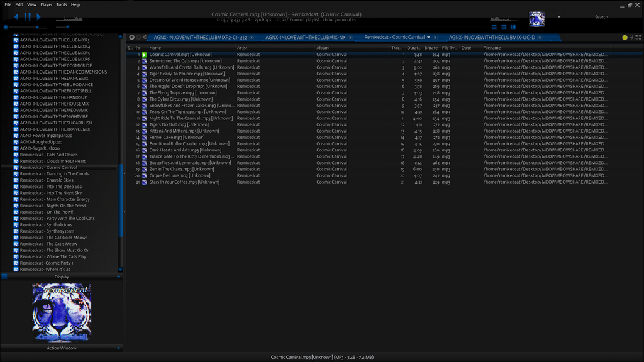Skip back with the previous track arrow

pos(16,17)
